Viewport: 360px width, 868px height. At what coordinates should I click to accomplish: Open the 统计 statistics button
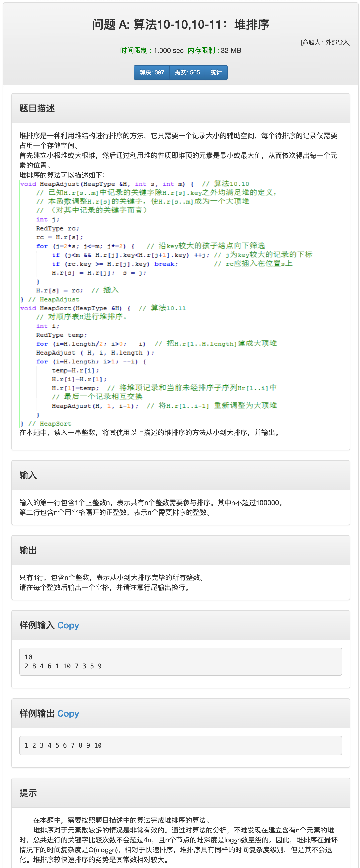tap(216, 72)
